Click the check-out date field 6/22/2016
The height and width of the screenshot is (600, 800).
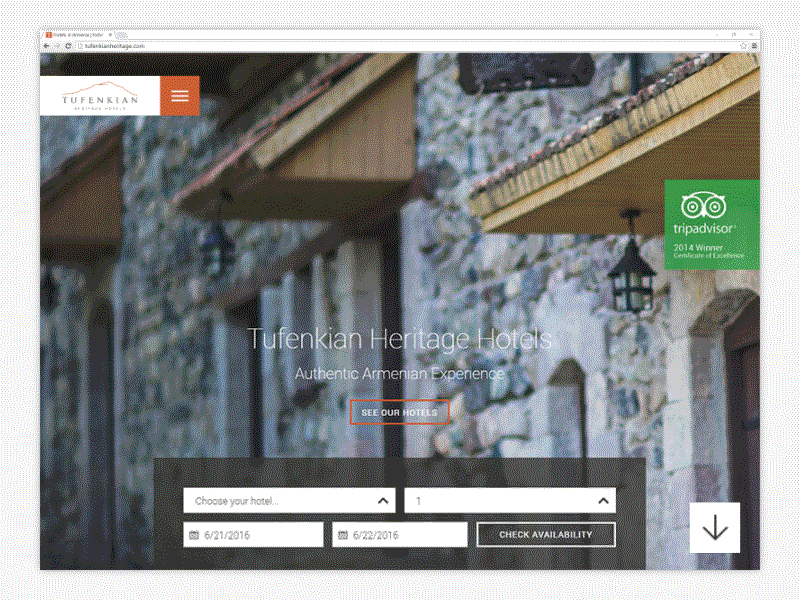click(399, 535)
